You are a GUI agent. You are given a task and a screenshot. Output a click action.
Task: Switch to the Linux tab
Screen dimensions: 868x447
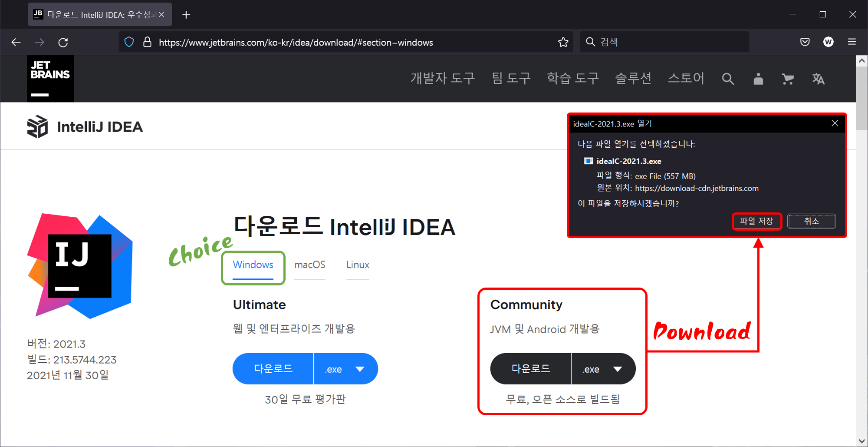tap(358, 265)
